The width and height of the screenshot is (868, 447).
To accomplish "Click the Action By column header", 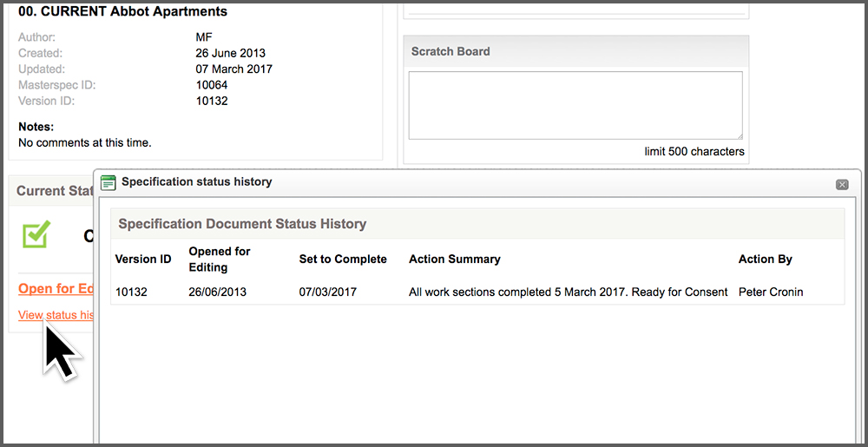I will [x=766, y=259].
